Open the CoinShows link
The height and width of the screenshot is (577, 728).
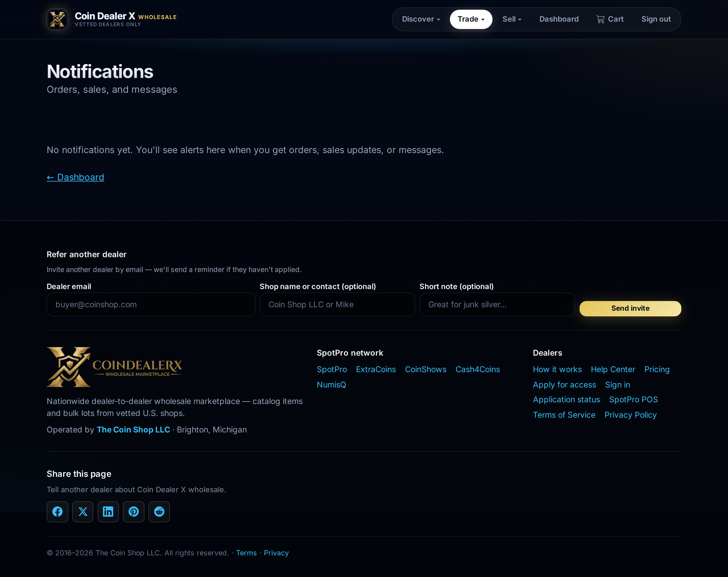pyautogui.click(x=426, y=369)
